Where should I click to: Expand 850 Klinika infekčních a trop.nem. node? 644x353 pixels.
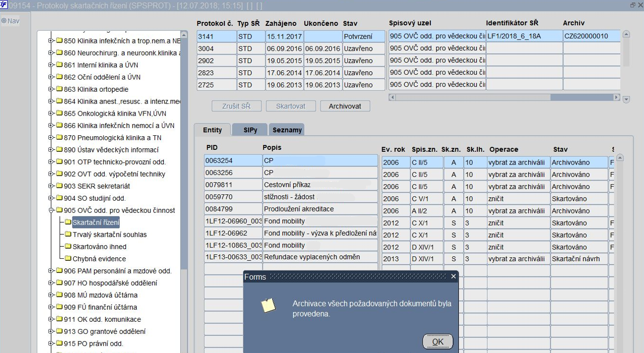coord(51,41)
